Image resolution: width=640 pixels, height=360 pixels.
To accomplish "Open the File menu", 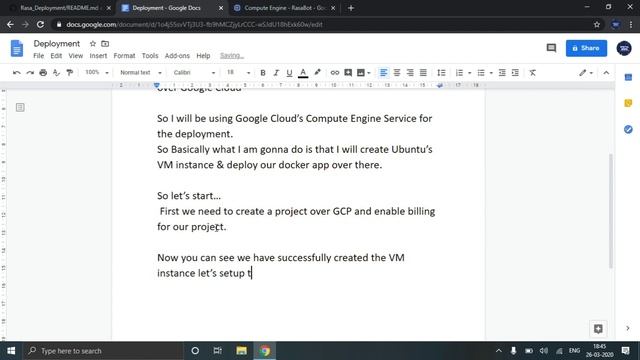I will coord(39,56).
